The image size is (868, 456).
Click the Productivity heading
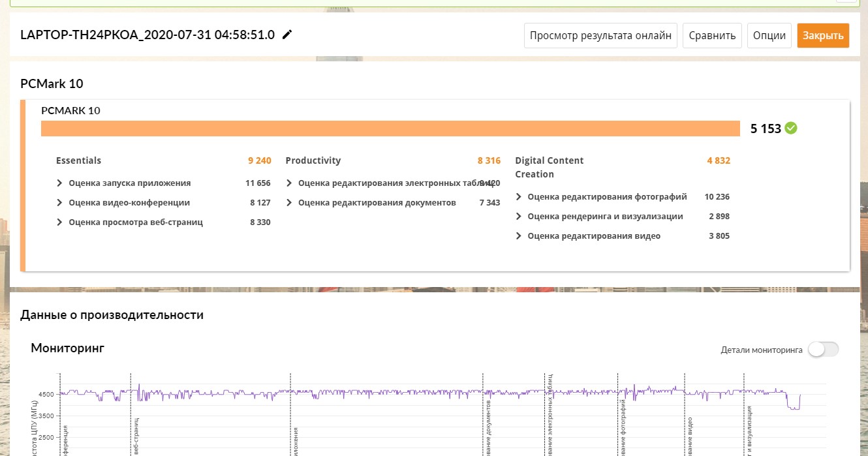pyautogui.click(x=313, y=160)
